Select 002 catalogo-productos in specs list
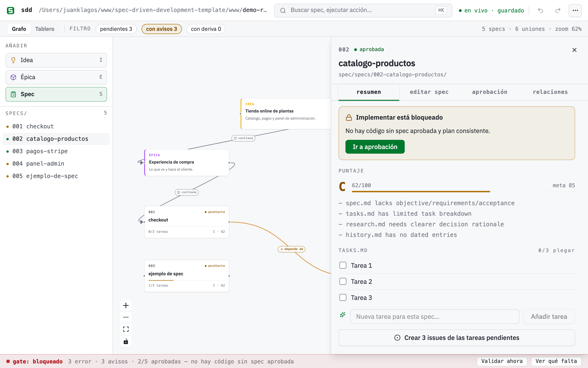Image resolution: width=588 pixels, height=368 pixels. pyautogui.click(x=56, y=139)
